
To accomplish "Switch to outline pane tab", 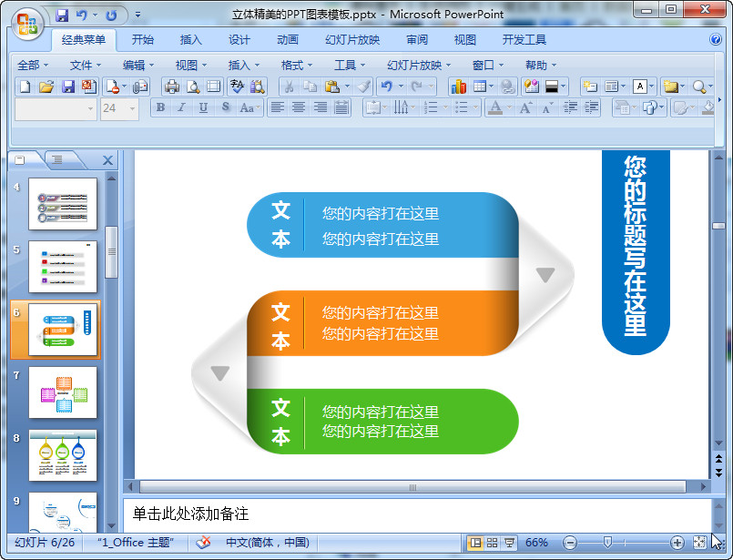I will 57,160.
